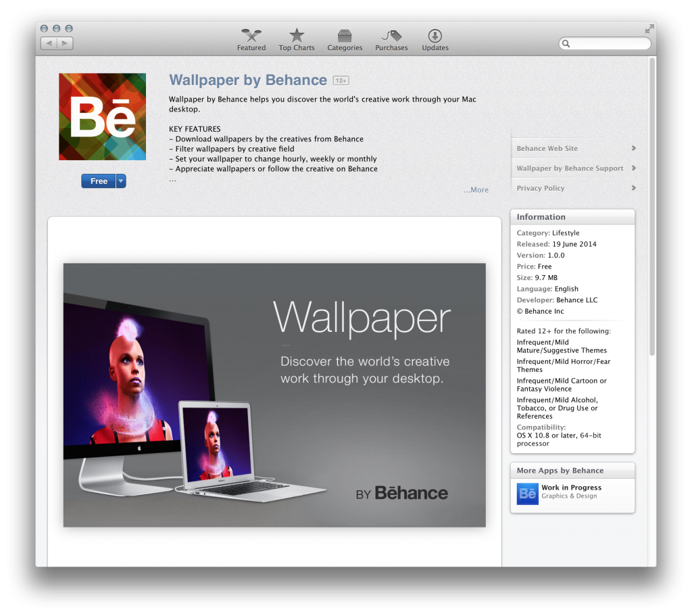Open the Work in Progress app title

571,488
